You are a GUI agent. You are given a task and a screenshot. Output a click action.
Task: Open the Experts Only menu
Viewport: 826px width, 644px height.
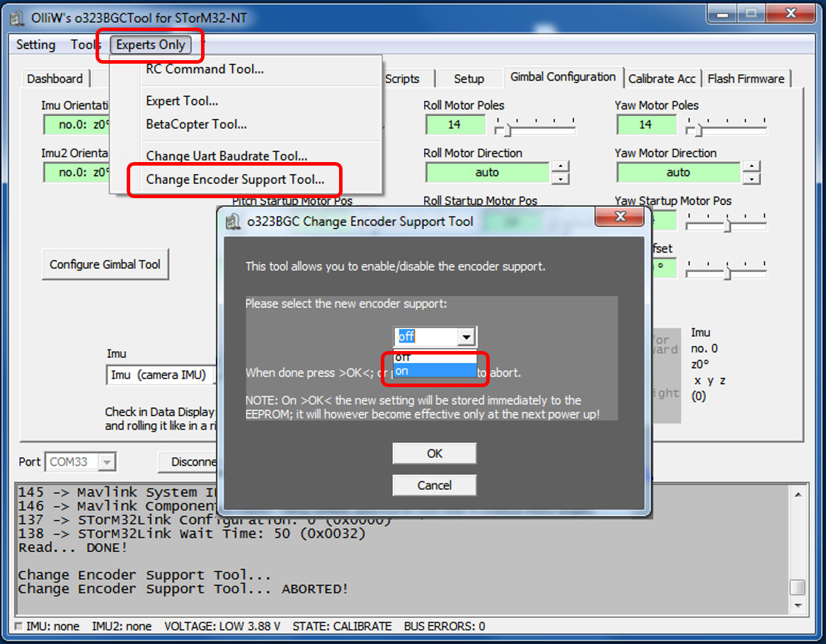coord(151,45)
